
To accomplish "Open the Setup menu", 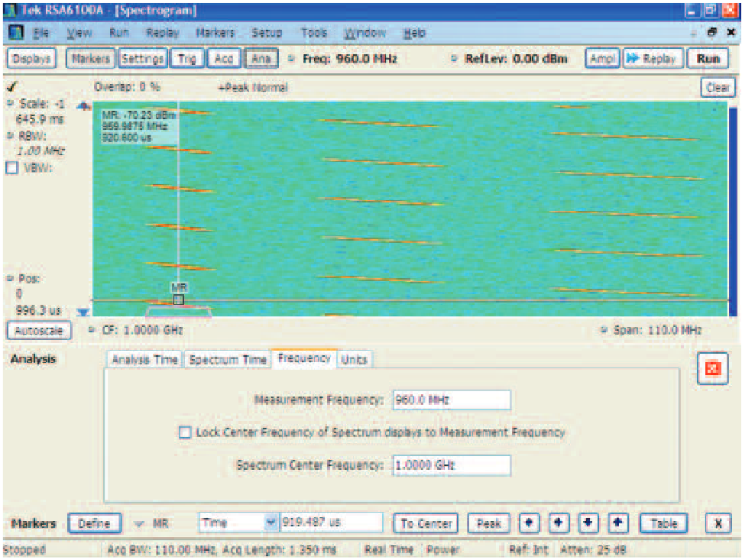I will tap(267, 33).
